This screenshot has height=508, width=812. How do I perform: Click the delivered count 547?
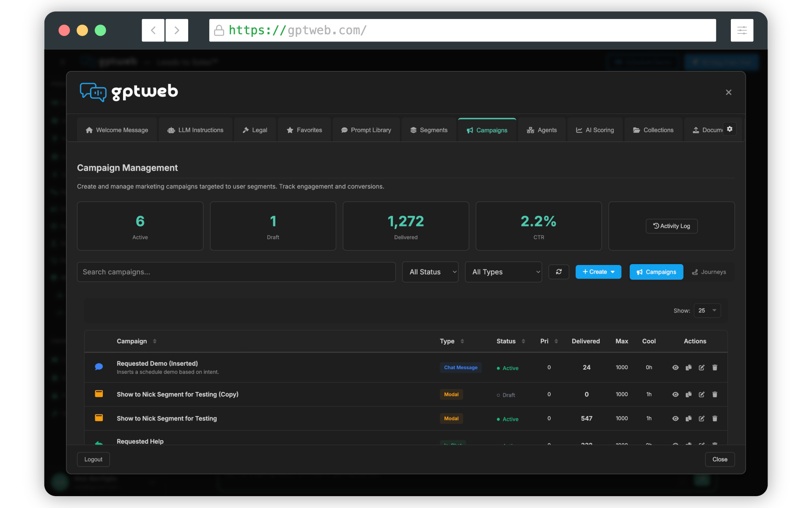587,418
